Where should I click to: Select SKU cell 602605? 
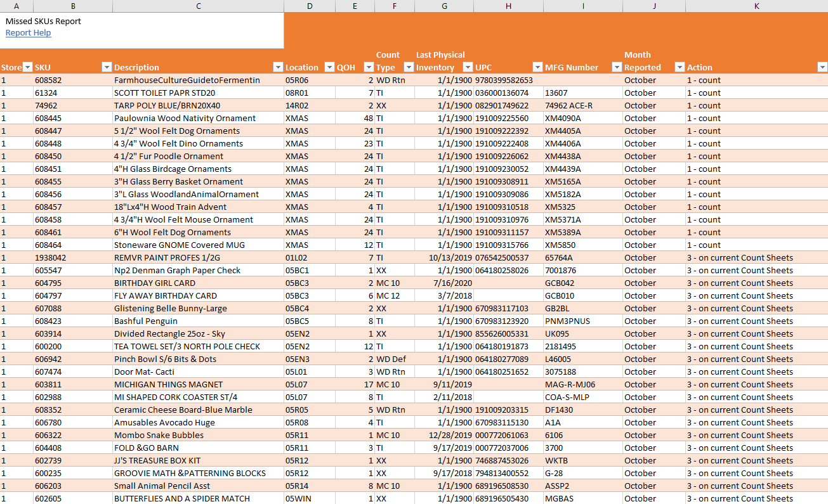[x=73, y=498]
